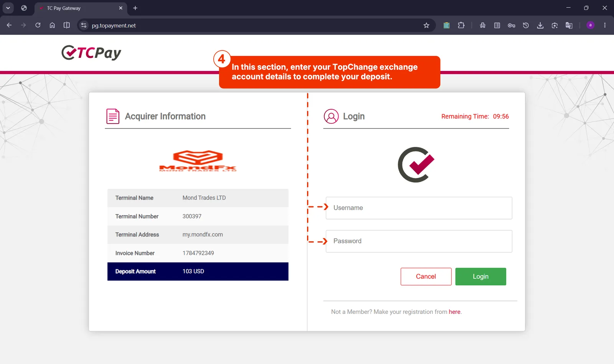Screen dimensions: 614x364
Task: Click the Remaining Time countdown
Action: 475,117
